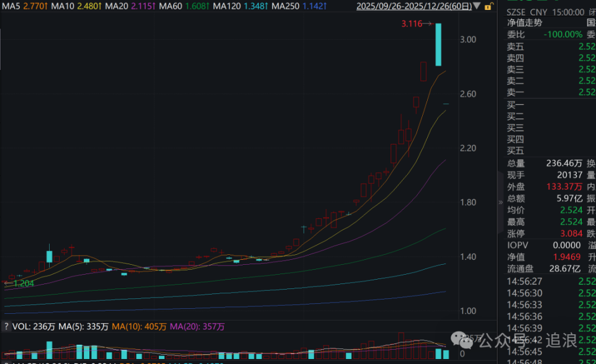Select the 卖五 ask row
This screenshot has height=364, width=596.
pyautogui.click(x=551, y=47)
